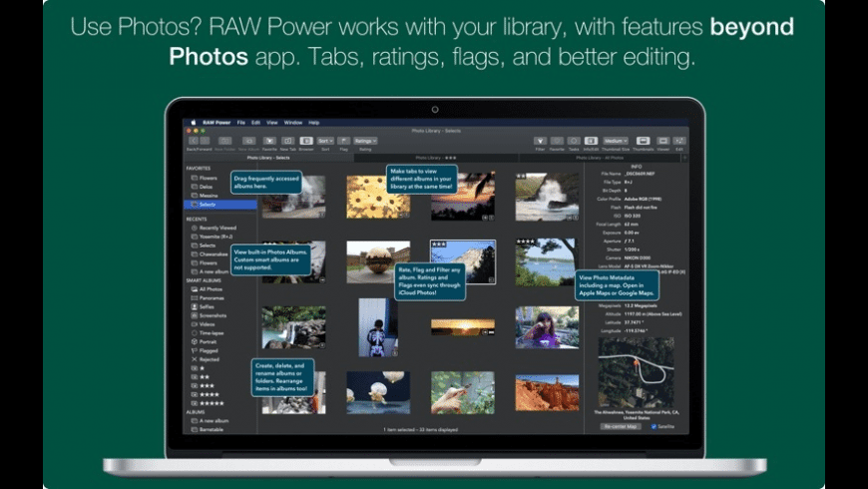Click the New Folder toolbar icon
Image resolution: width=868 pixels, height=489 pixels.
point(224,142)
